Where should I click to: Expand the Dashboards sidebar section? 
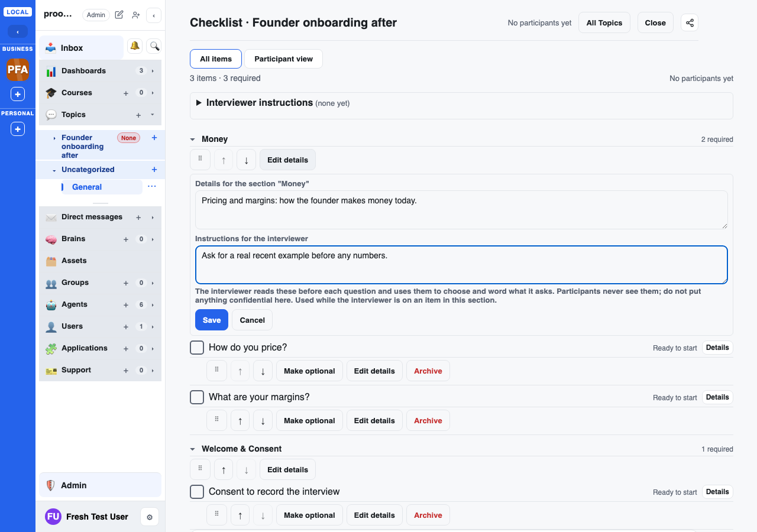[x=153, y=71]
